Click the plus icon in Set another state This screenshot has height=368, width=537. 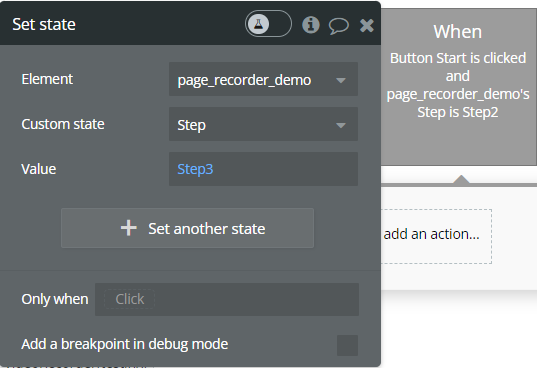[x=129, y=228]
